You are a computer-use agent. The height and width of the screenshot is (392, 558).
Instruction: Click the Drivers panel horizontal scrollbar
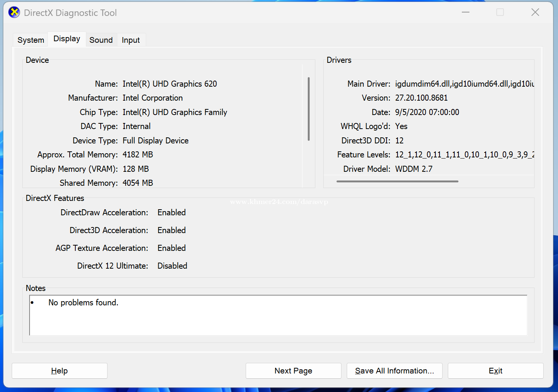pyautogui.click(x=397, y=182)
